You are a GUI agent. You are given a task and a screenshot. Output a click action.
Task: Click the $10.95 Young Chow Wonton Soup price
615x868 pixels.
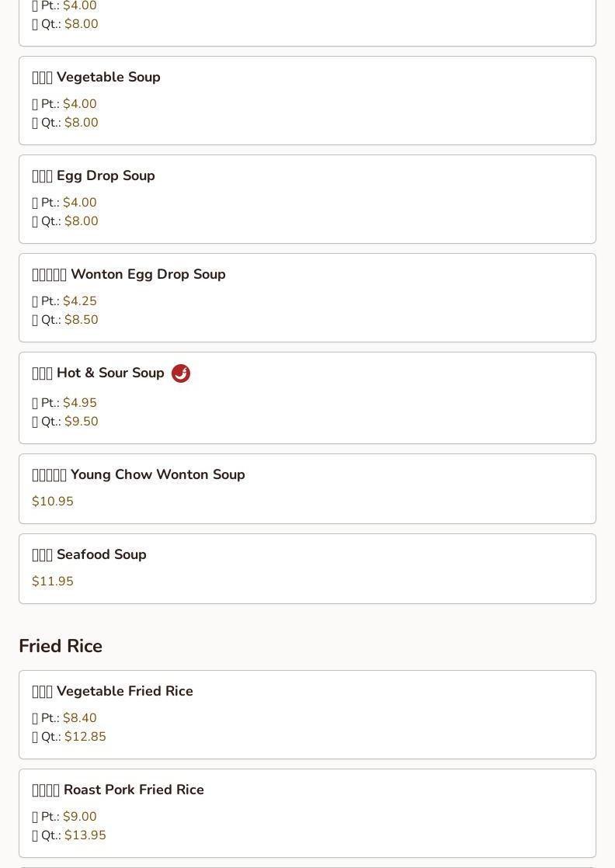pos(53,502)
